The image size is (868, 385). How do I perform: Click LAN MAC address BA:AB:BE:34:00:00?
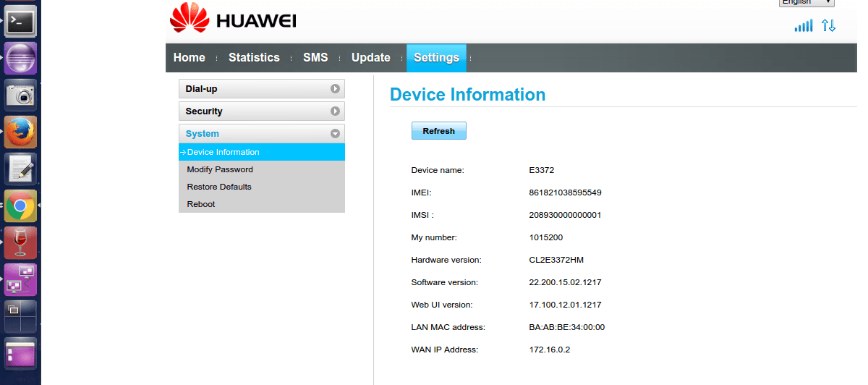(x=567, y=327)
